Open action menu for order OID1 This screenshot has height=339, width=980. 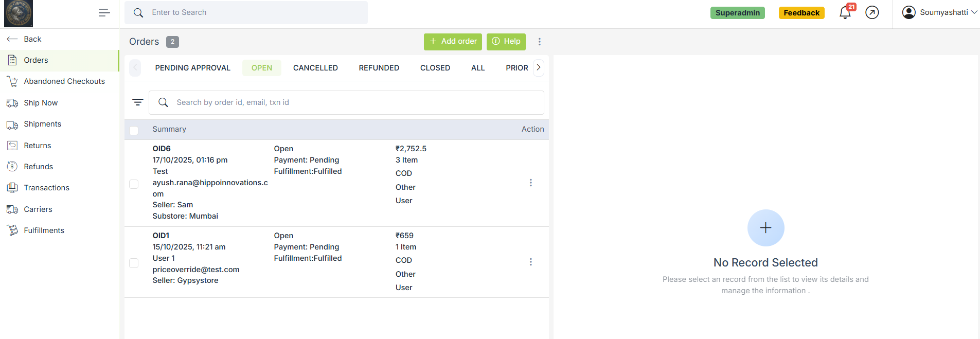tap(530, 262)
